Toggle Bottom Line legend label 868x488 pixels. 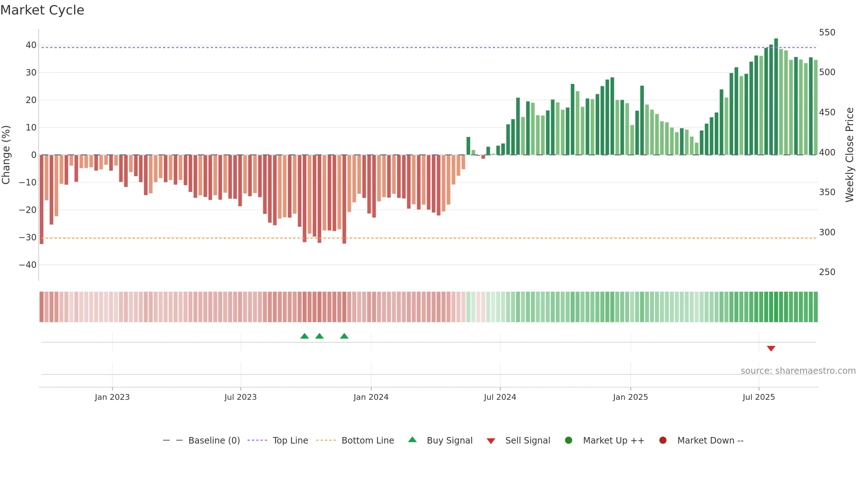point(368,440)
